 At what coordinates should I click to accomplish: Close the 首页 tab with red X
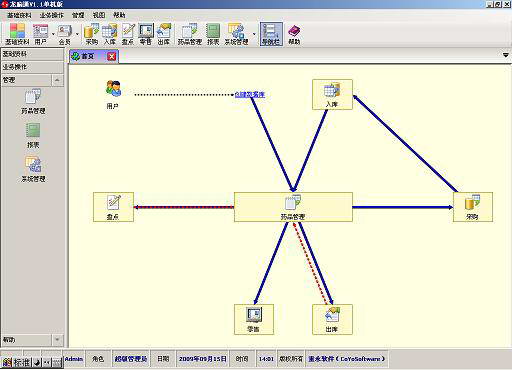click(112, 56)
